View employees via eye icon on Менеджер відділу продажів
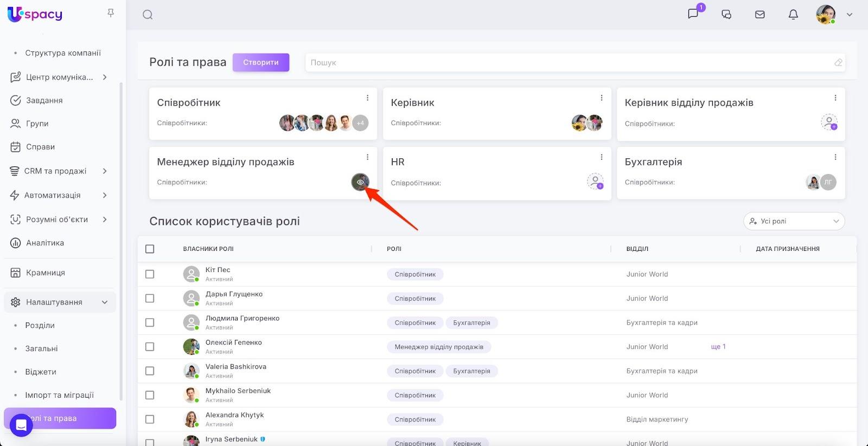Screen dimensions: 868x446 tap(360, 182)
